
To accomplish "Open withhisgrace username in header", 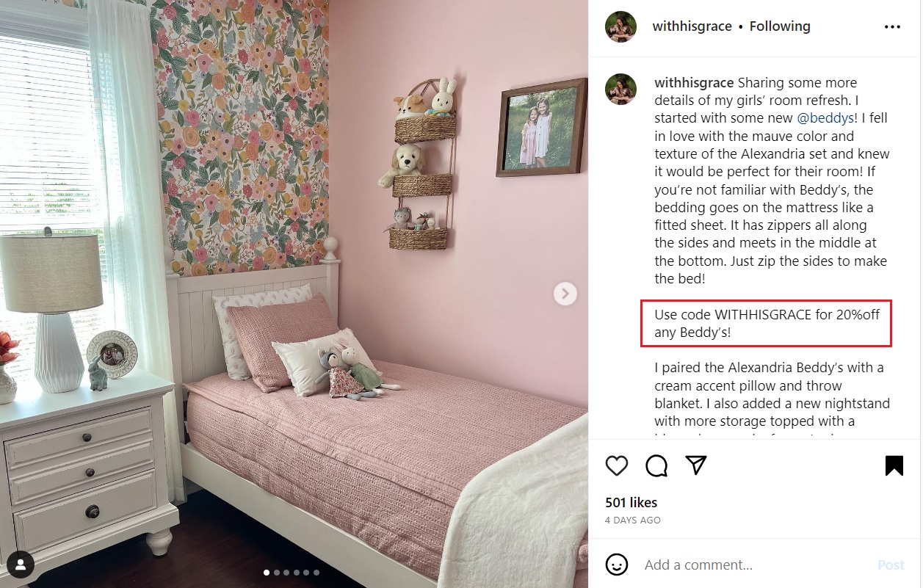I will pos(692,26).
